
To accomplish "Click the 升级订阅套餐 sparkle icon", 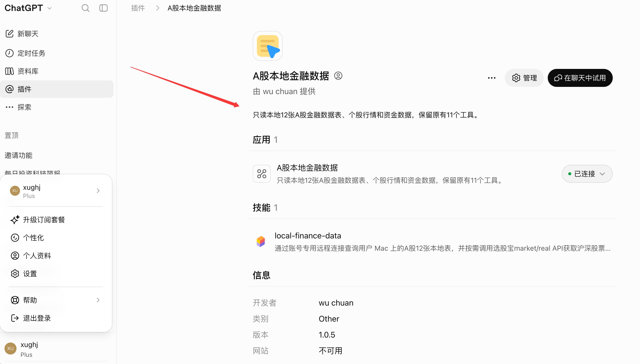I will pyautogui.click(x=15, y=220).
